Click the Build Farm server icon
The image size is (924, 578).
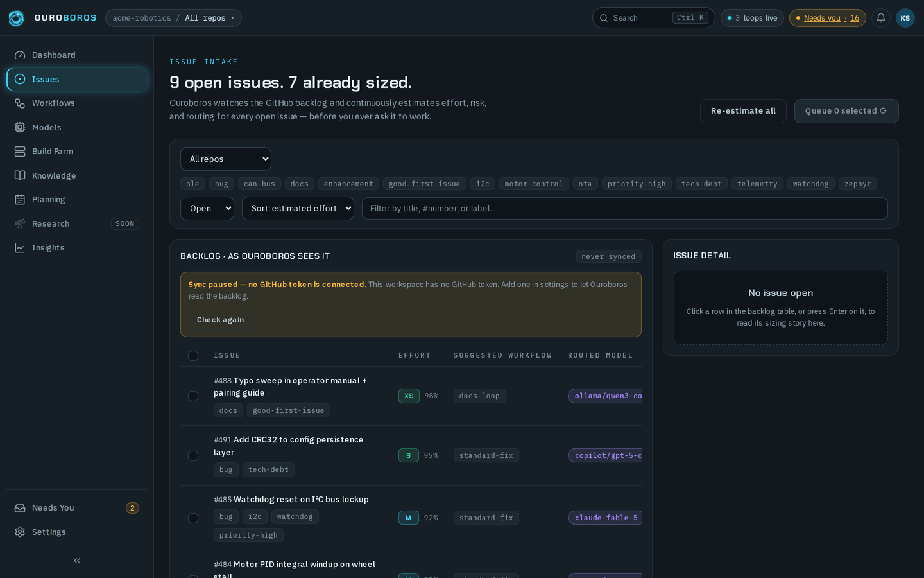coord(20,152)
